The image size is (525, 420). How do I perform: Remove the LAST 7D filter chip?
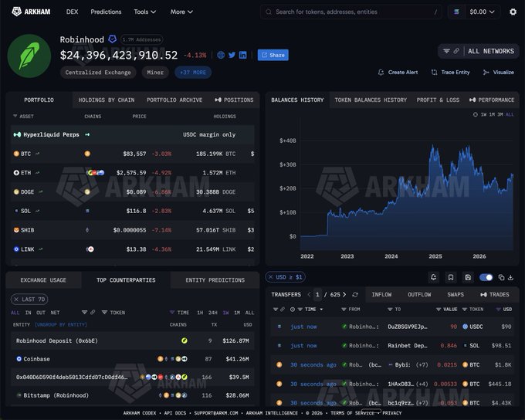(16, 299)
